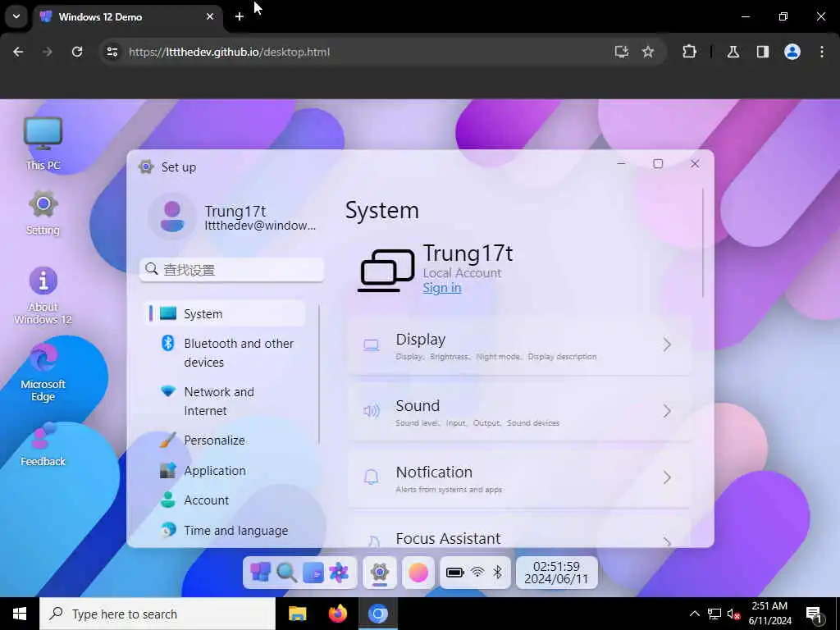Screen dimensions: 840x630
Task: Click the settings window content scrollbar
Action: [703, 243]
